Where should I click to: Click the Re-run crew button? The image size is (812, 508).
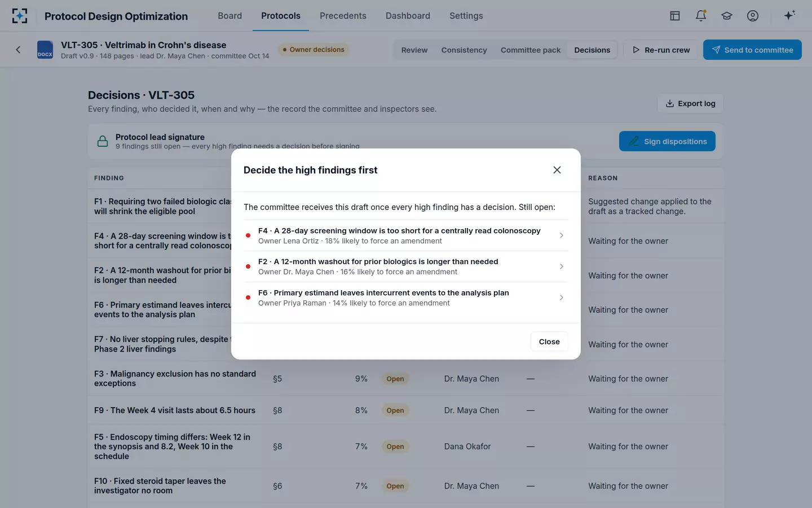pos(661,50)
